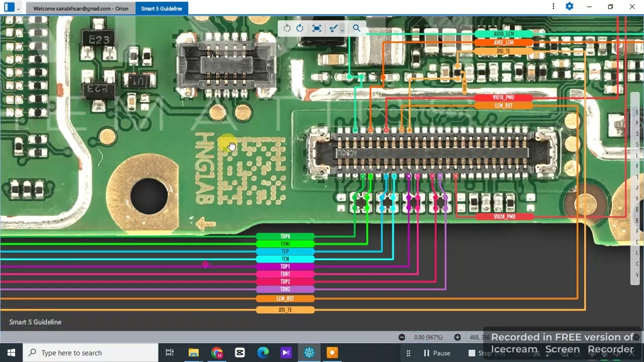Click the upper LCM_RST label near VIO18_PMU

click(x=504, y=106)
